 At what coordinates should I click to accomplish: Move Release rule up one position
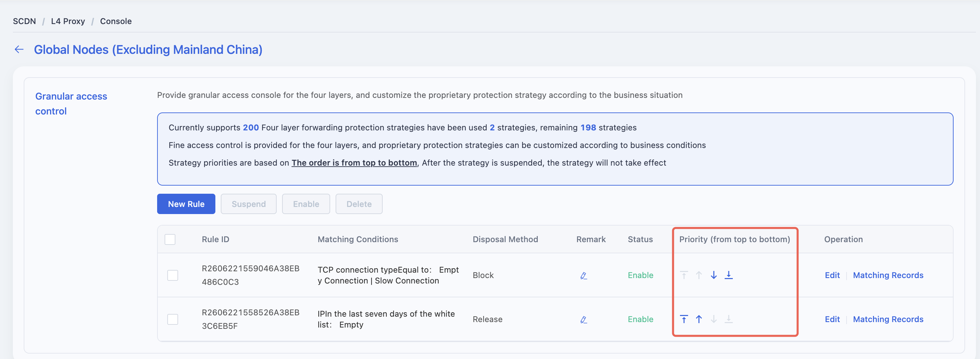pos(699,319)
